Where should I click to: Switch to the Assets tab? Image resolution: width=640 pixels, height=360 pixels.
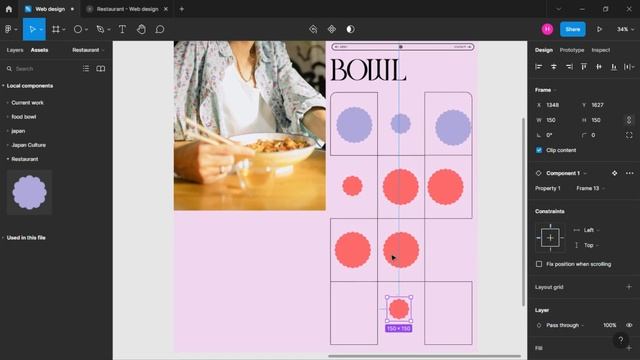[x=39, y=50]
